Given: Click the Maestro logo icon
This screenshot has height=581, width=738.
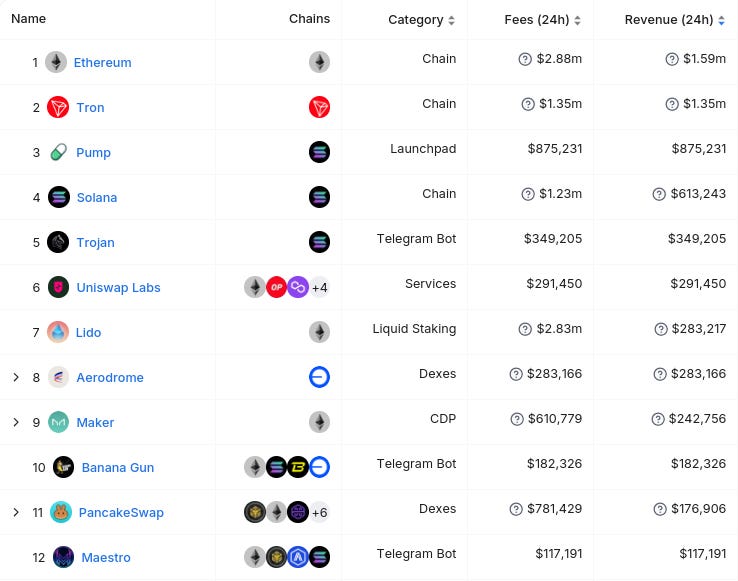Looking at the screenshot, I should click(63, 557).
